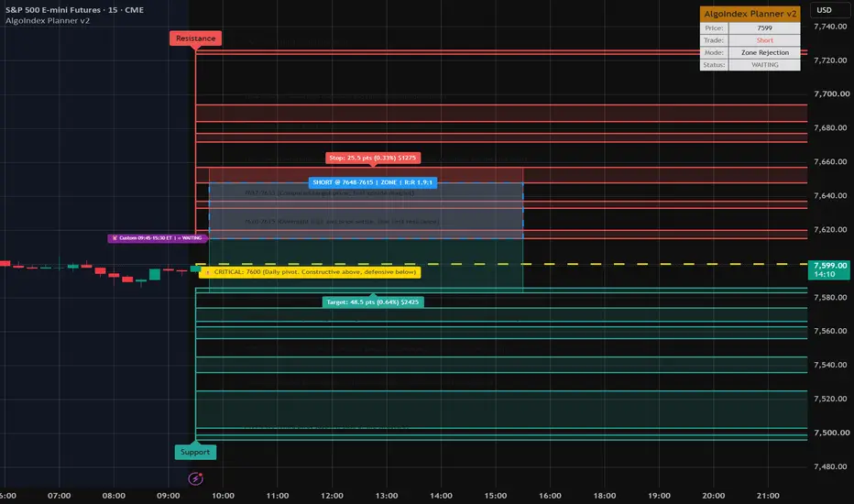
Task: Select the AlgoIndex Planner v2 indicator legend
Action: [x=48, y=21]
